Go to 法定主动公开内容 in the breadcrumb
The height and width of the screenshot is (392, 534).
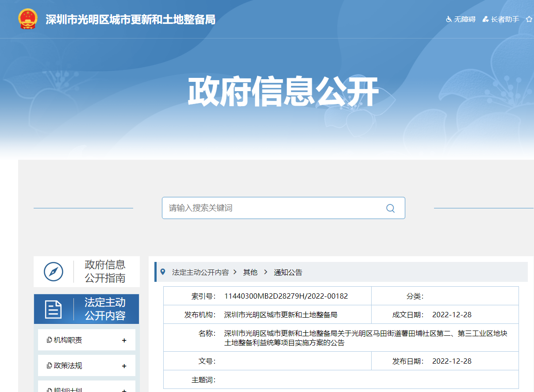click(200, 273)
